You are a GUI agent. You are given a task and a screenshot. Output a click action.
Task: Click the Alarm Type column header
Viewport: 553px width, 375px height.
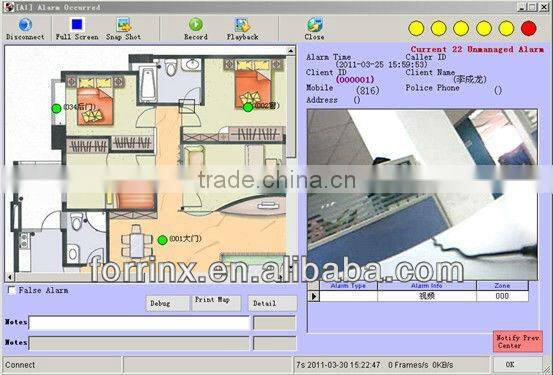click(x=348, y=285)
